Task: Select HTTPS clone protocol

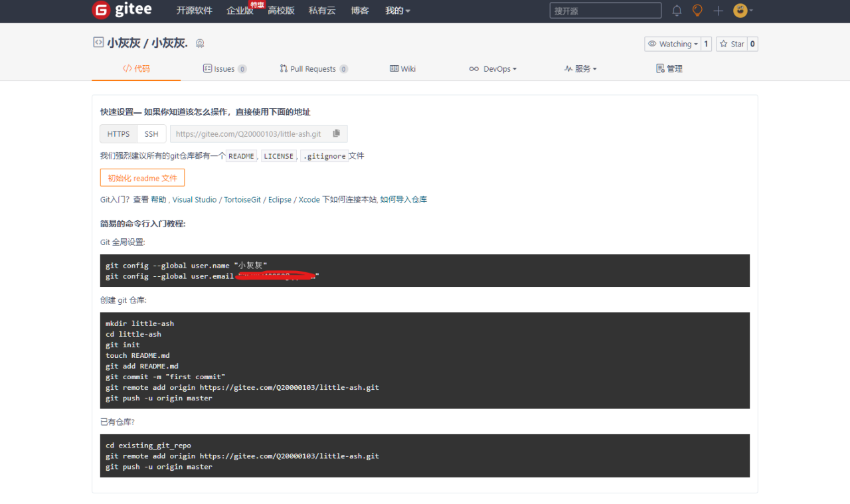Action: (x=119, y=133)
